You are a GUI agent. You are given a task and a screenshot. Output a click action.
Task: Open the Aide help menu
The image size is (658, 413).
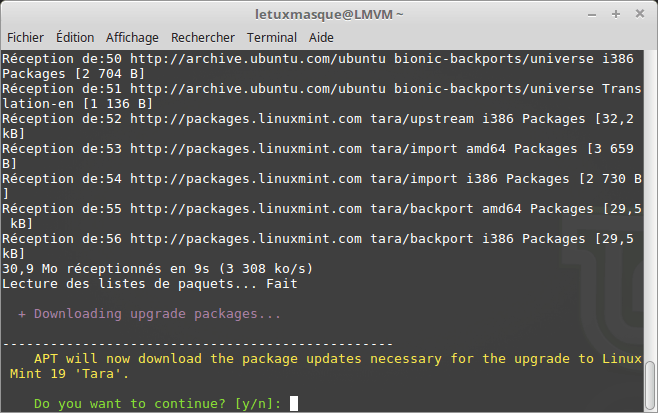pos(321,37)
